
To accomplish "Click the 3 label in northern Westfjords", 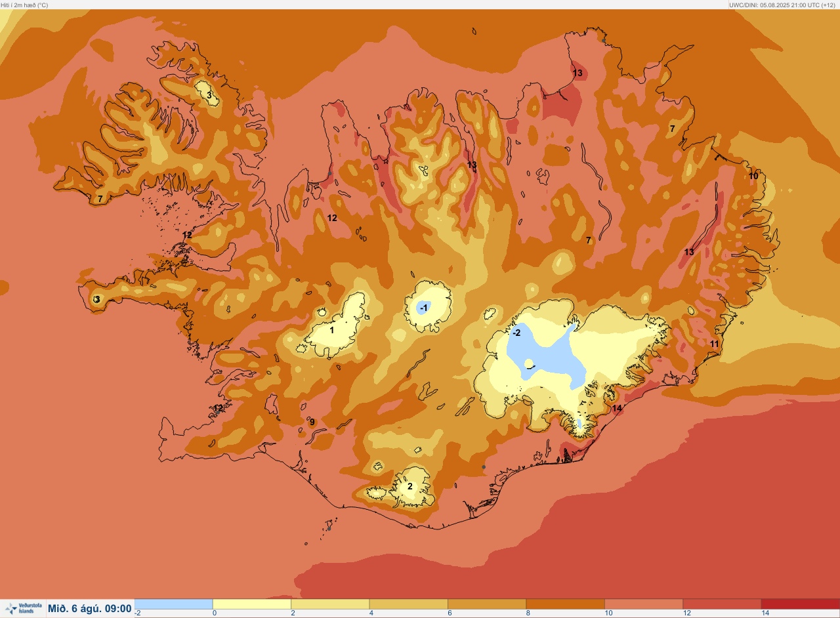I will pos(209,95).
